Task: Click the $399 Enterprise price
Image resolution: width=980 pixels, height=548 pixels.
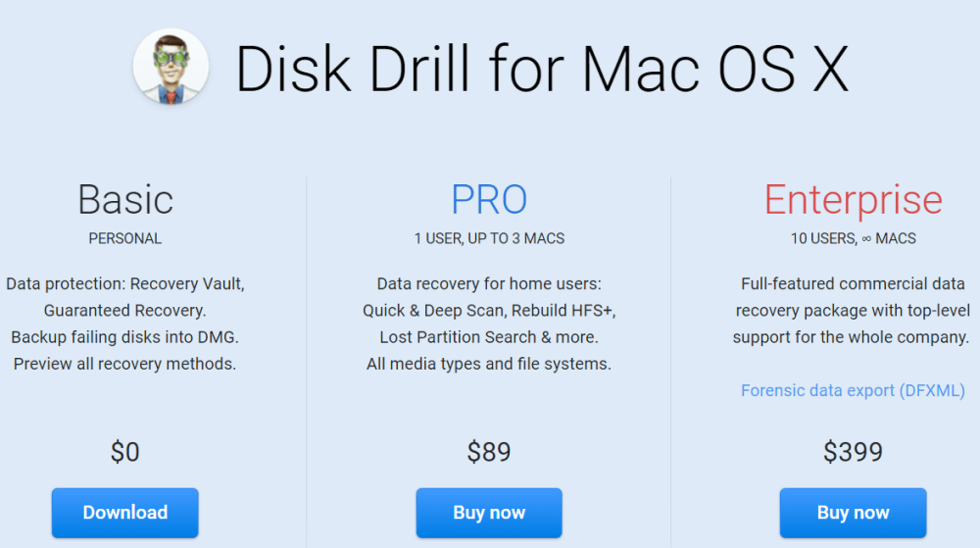Action: 853,452
